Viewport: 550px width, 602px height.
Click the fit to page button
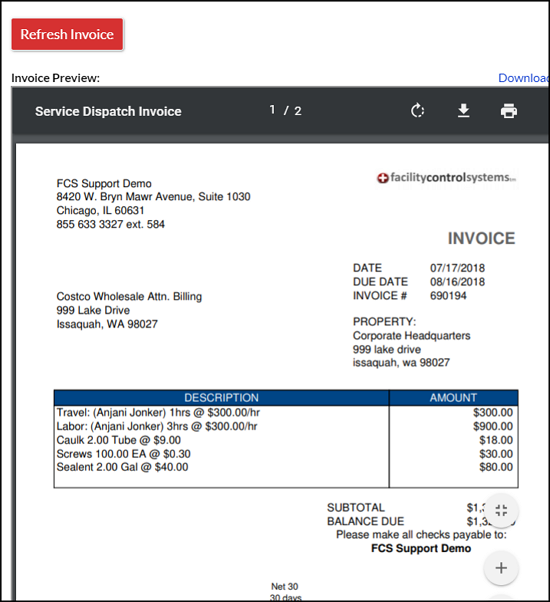click(x=501, y=510)
